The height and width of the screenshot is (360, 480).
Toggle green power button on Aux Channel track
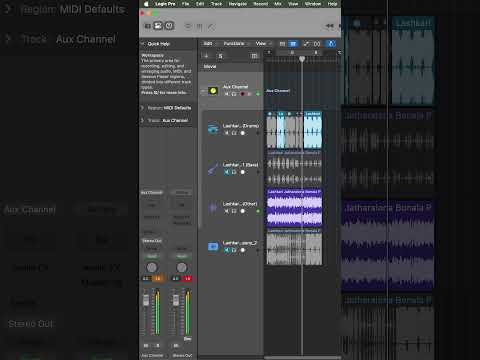click(258, 94)
